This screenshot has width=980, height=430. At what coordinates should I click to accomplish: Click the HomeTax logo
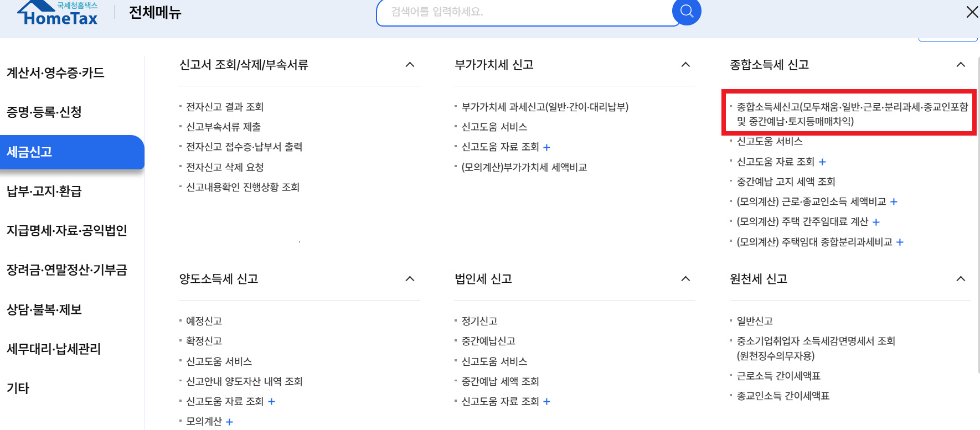coord(56,13)
